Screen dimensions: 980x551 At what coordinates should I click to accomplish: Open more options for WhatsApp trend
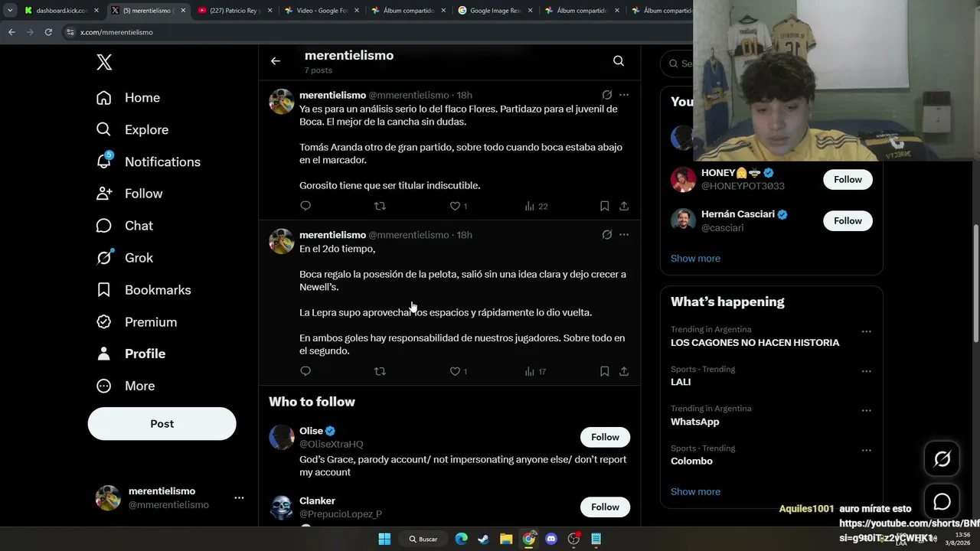pyautogui.click(x=866, y=410)
